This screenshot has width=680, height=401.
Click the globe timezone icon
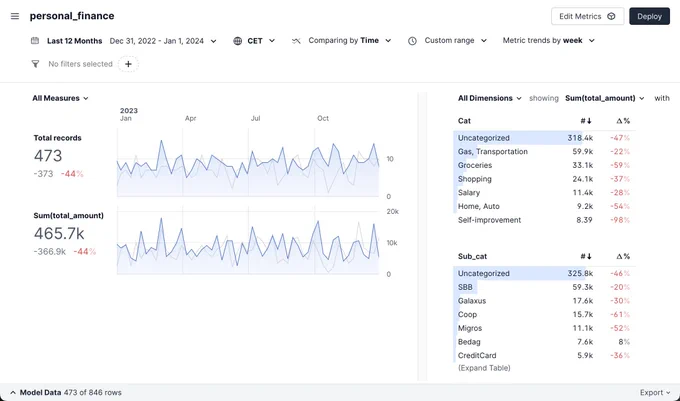click(237, 41)
